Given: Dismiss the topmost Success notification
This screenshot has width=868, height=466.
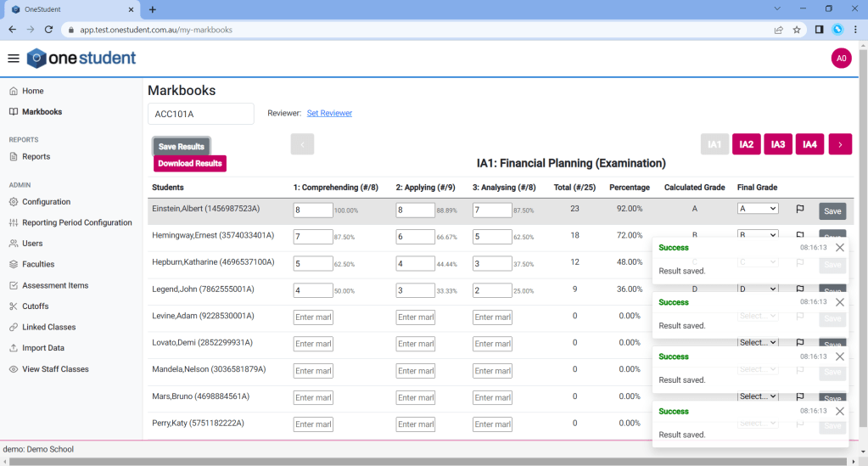Looking at the screenshot, I should pos(839,247).
